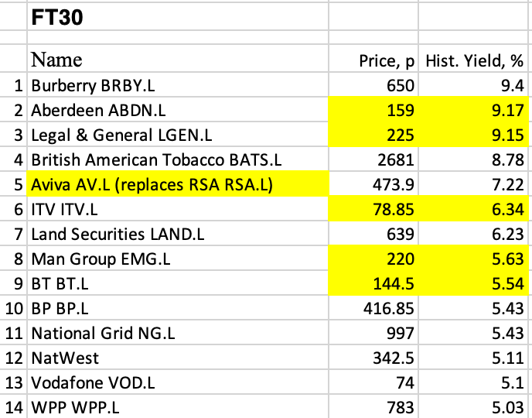This screenshot has width=532, height=418.
Task: Select BP BP.L price 416.85
Action: (373, 308)
